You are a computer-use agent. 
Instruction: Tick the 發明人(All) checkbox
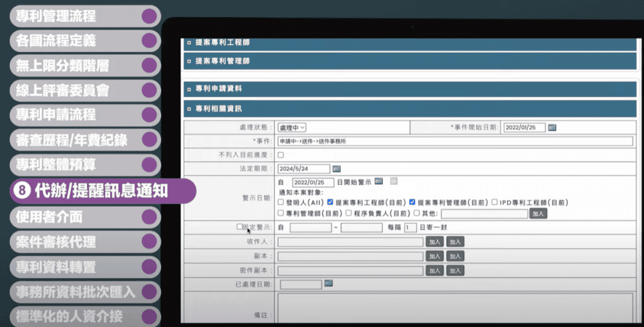pyautogui.click(x=280, y=202)
